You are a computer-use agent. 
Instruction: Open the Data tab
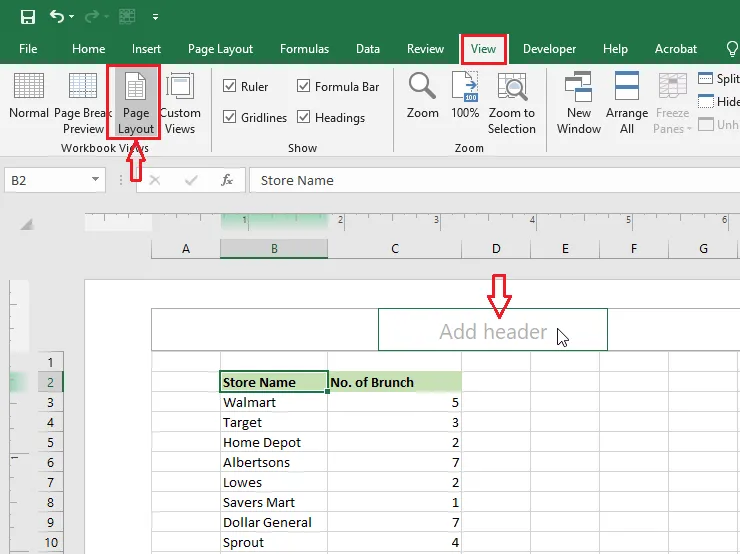tap(368, 49)
